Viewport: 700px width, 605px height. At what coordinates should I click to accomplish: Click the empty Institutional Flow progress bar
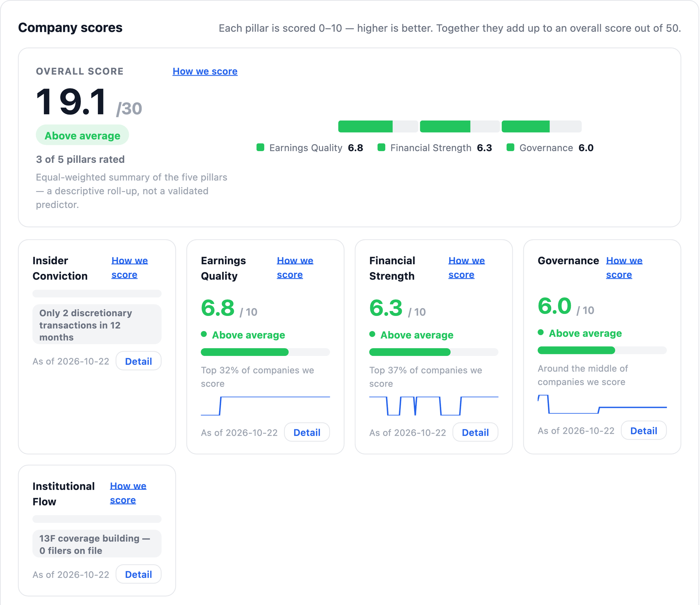(x=97, y=519)
